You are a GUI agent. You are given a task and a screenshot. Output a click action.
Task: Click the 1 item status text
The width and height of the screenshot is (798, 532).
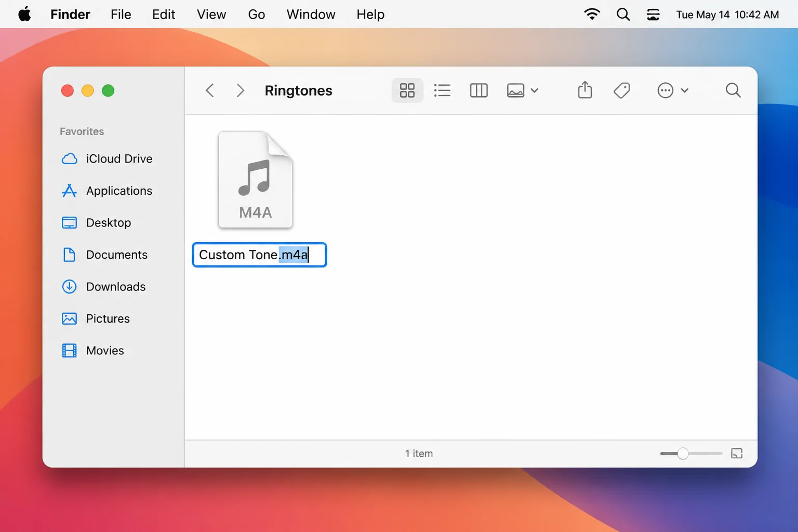pyautogui.click(x=419, y=454)
